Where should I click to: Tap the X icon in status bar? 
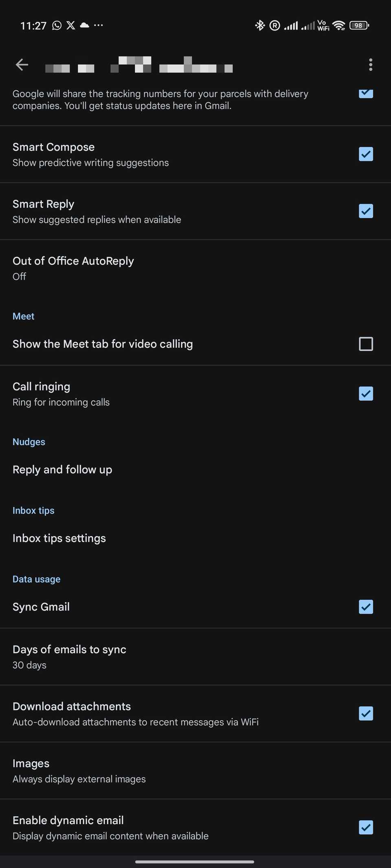[70, 25]
